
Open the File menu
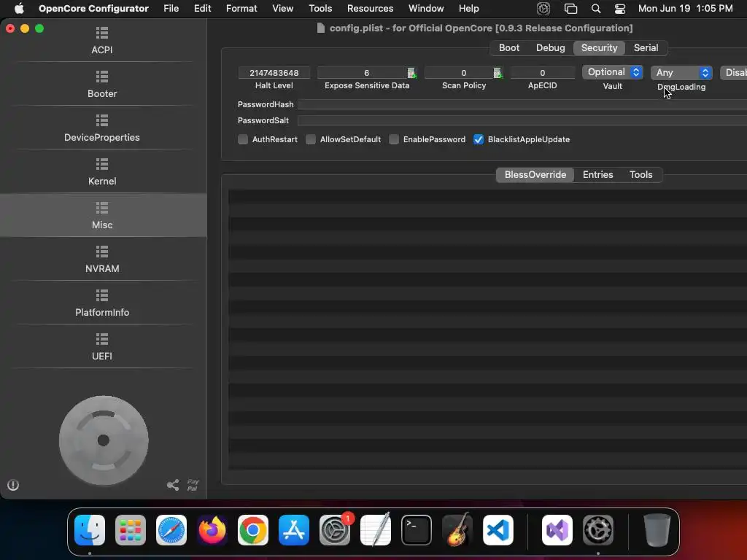[x=171, y=9]
